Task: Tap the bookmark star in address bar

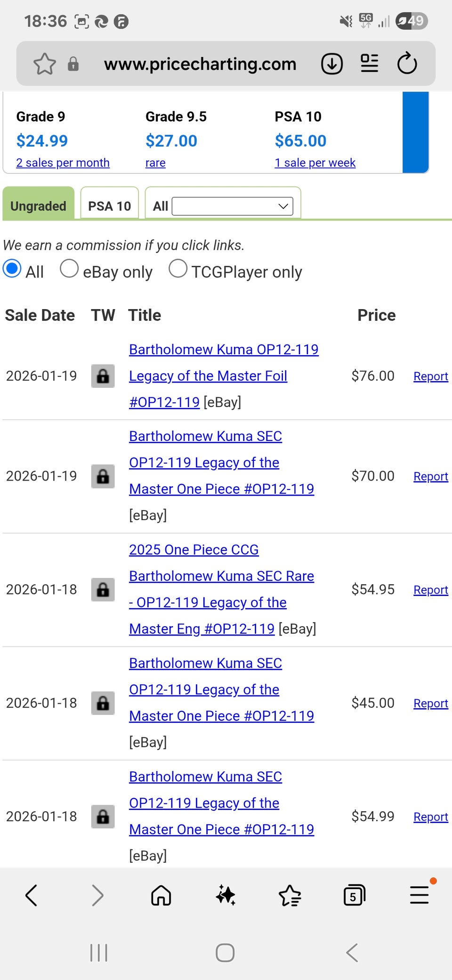Action: click(45, 64)
